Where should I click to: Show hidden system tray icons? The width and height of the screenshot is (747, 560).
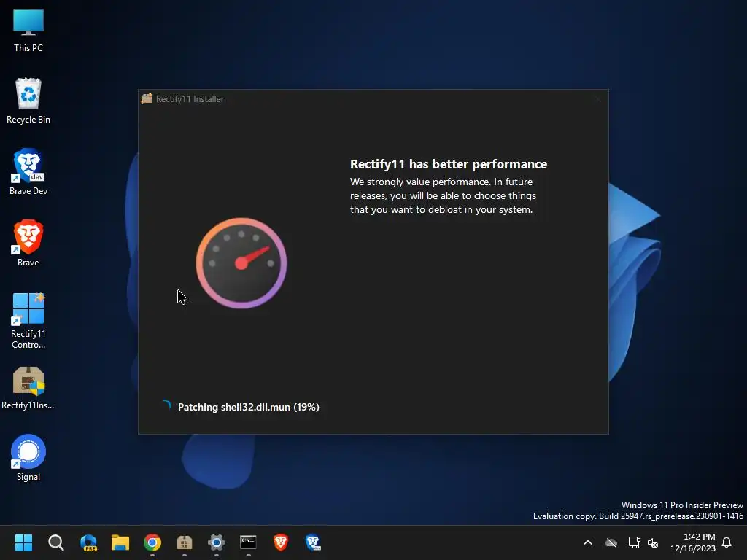tap(588, 542)
